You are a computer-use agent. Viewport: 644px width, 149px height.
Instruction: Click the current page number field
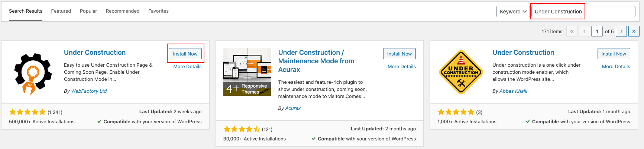click(597, 31)
